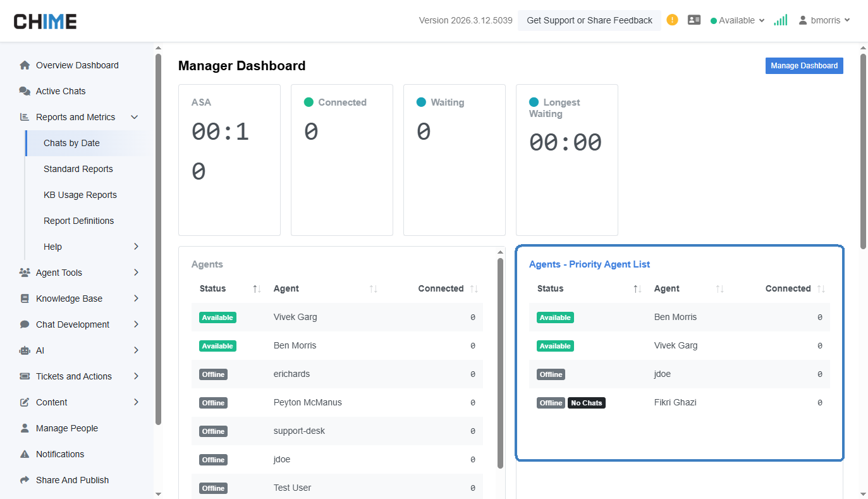Click the AI robot icon in sidebar
868x499 pixels.
(25, 350)
